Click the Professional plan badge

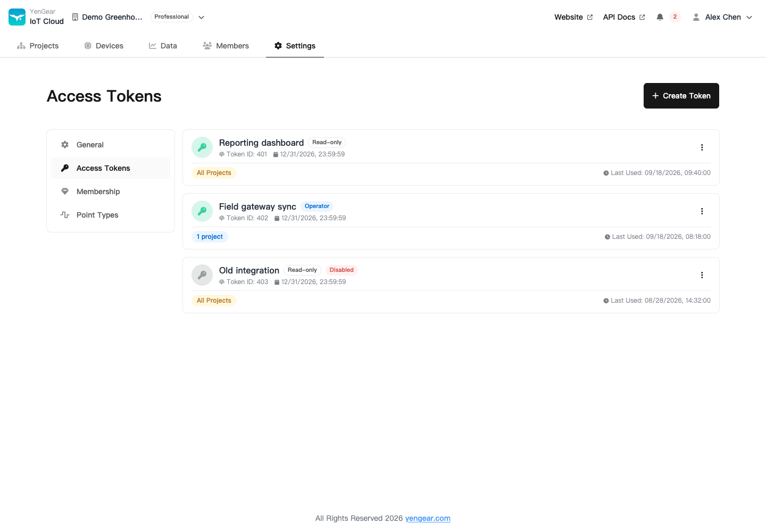click(x=171, y=17)
